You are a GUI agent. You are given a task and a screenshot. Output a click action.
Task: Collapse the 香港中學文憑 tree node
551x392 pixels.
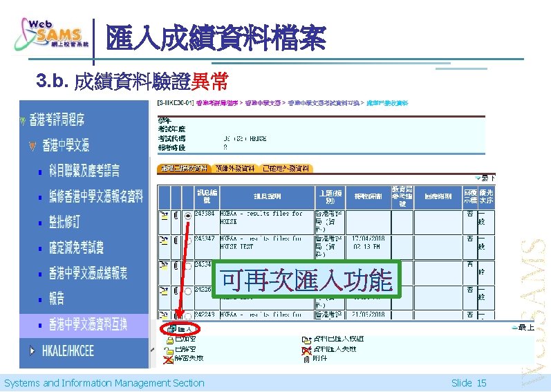point(32,146)
